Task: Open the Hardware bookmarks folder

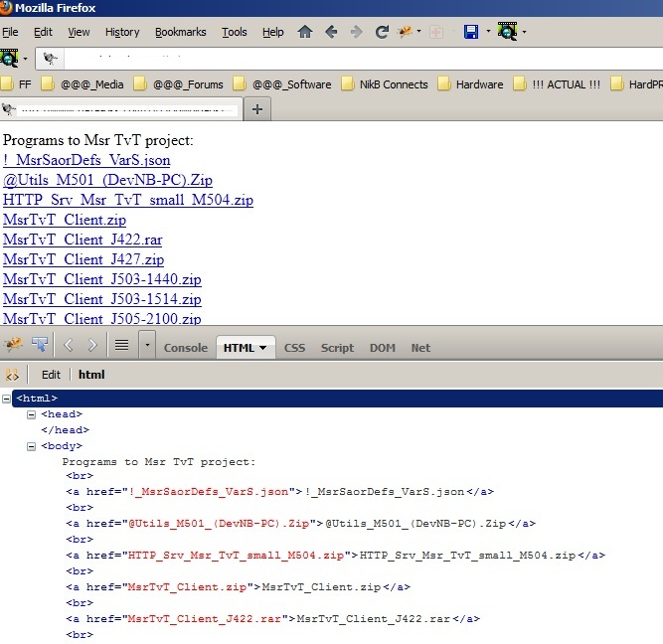Action: coord(470,84)
